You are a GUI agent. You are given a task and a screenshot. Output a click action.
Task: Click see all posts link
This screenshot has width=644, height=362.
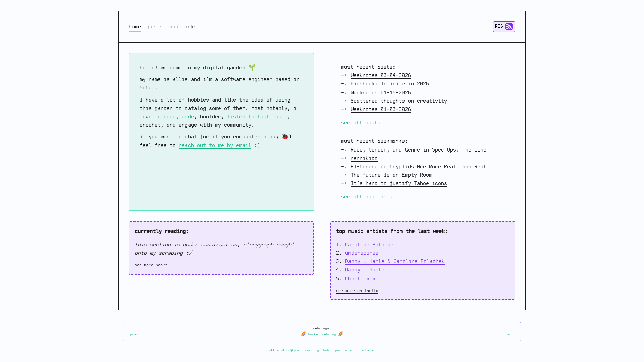[361, 123]
